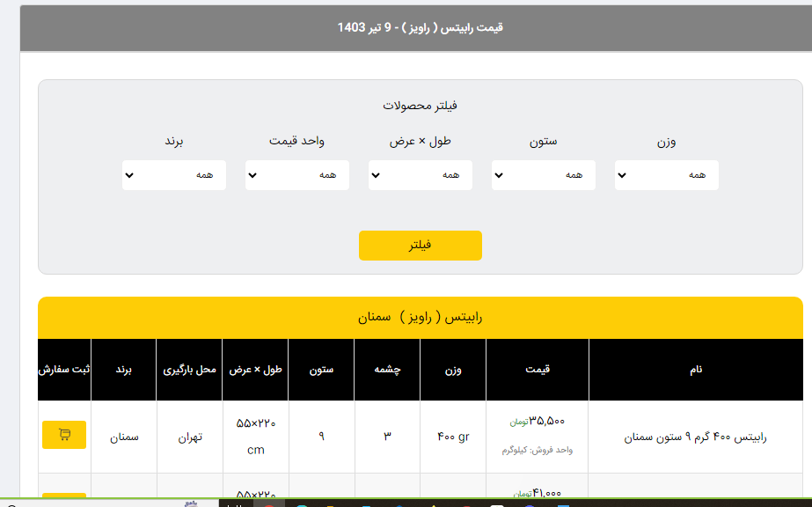The image size is (812, 507).
Task: Click the چشمه column header
Action: click(x=387, y=370)
